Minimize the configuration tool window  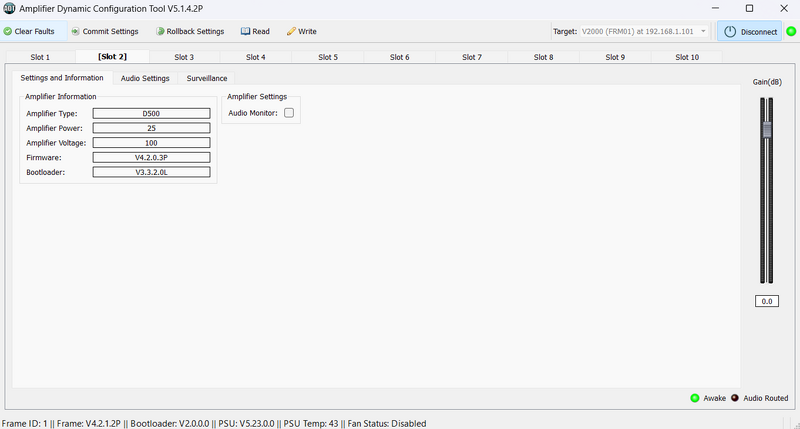click(715, 8)
